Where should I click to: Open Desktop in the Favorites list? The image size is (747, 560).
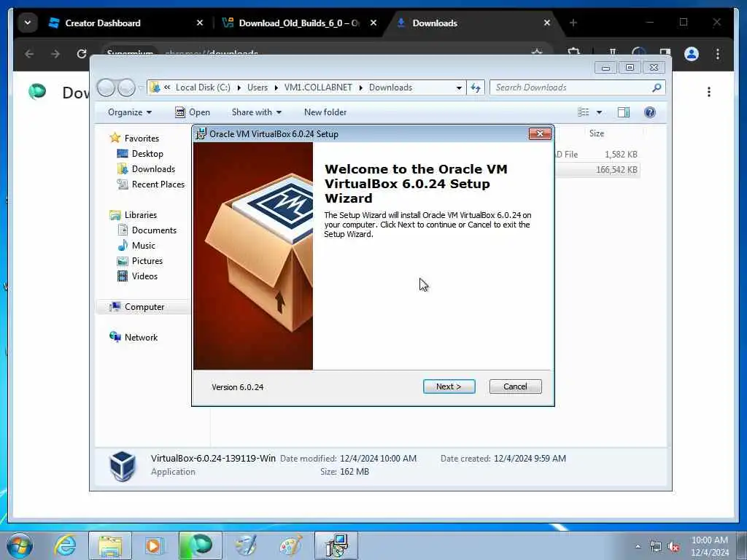coord(147,154)
